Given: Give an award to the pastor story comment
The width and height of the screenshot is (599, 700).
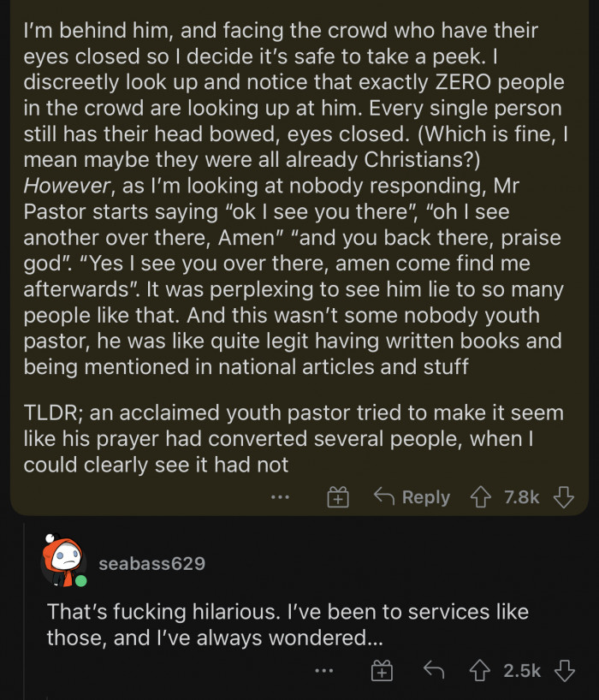Looking at the screenshot, I should (339, 497).
